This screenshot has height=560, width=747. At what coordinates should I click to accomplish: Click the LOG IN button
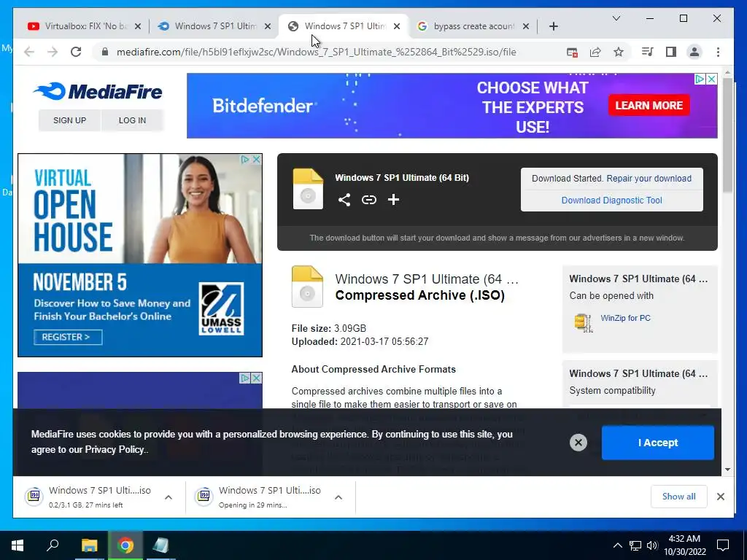tap(133, 120)
